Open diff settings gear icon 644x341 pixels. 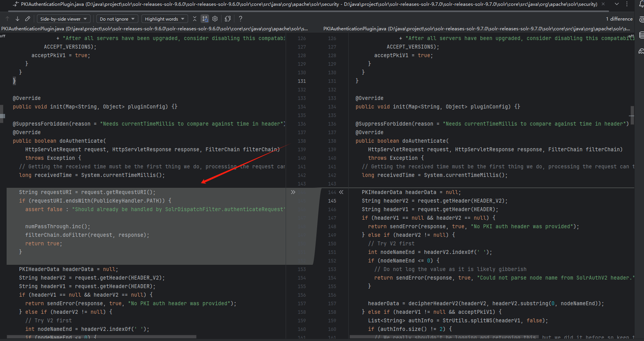tap(215, 19)
